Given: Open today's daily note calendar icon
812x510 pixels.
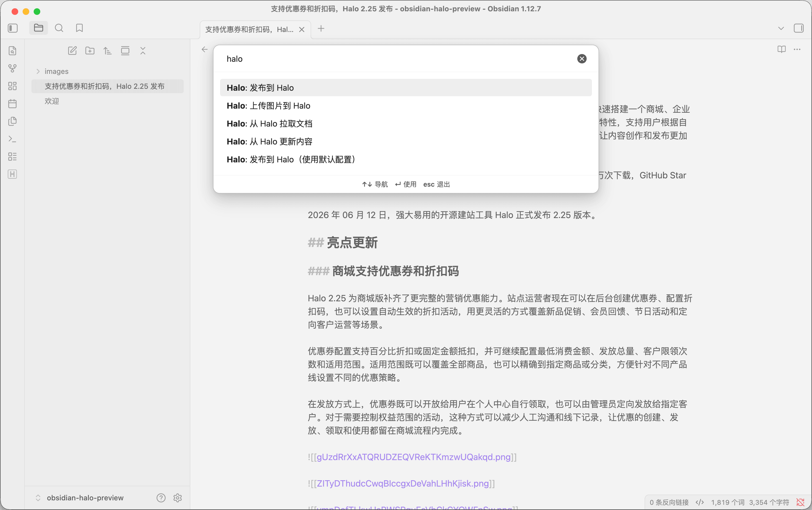Looking at the screenshot, I should click(12, 103).
